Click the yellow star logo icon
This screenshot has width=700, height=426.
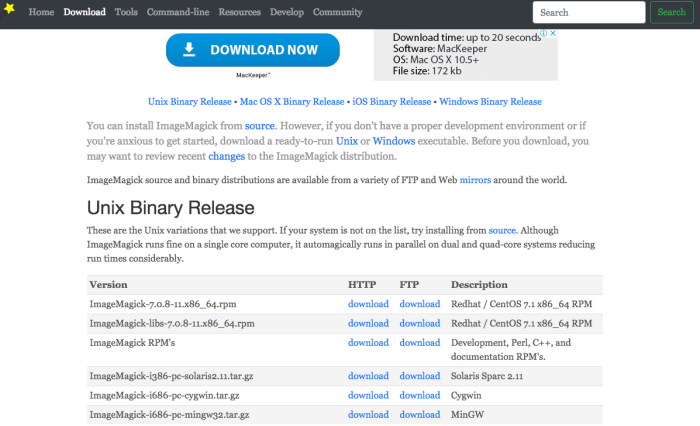click(9, 8)
